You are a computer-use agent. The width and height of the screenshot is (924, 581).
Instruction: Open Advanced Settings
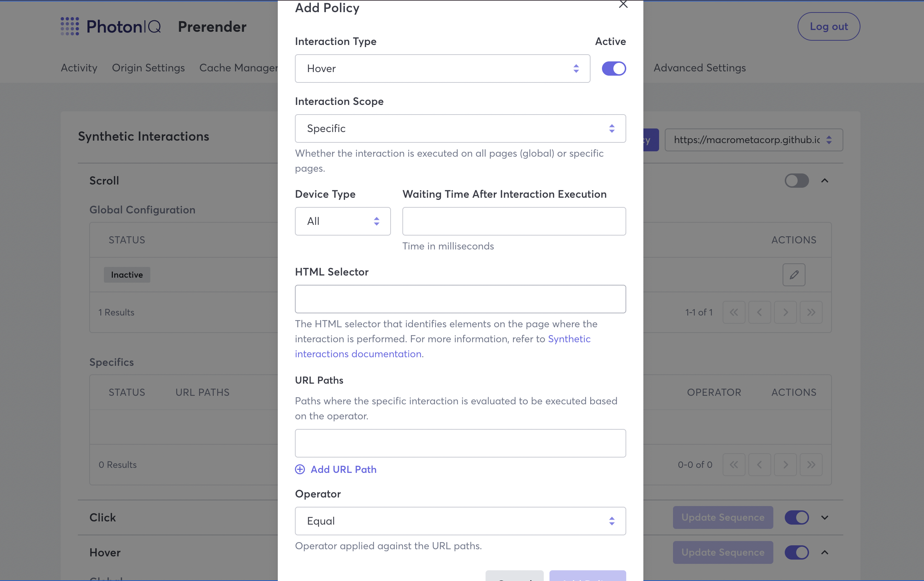[x=699, y=68]
